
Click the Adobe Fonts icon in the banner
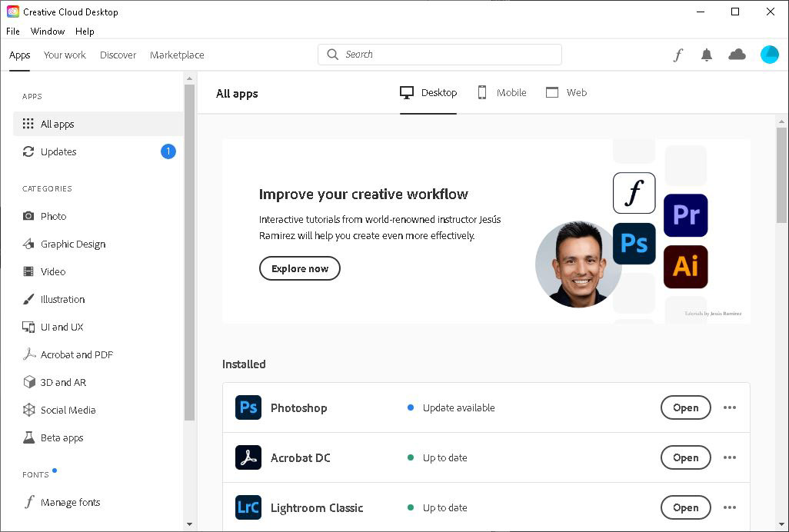pos(634,193)
